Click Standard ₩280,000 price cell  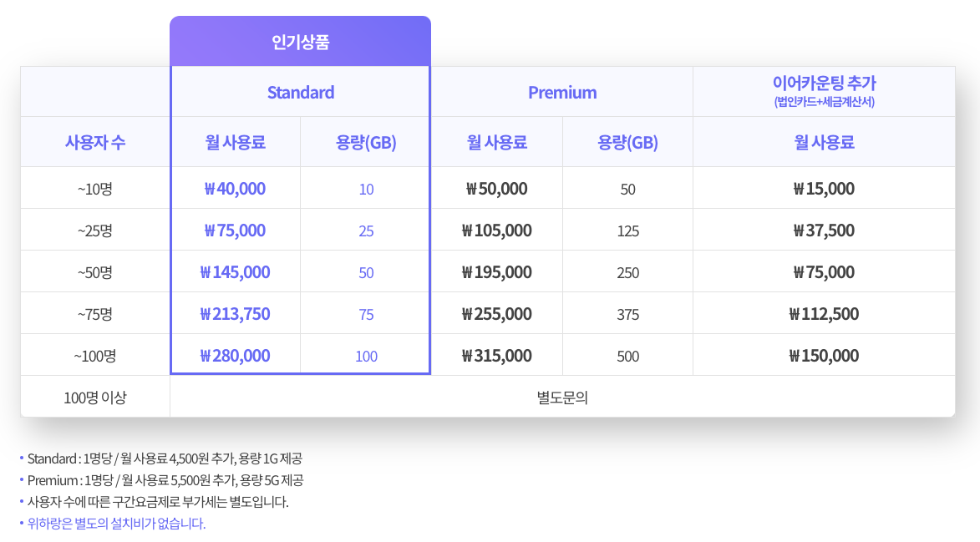(x=235, y=356)
